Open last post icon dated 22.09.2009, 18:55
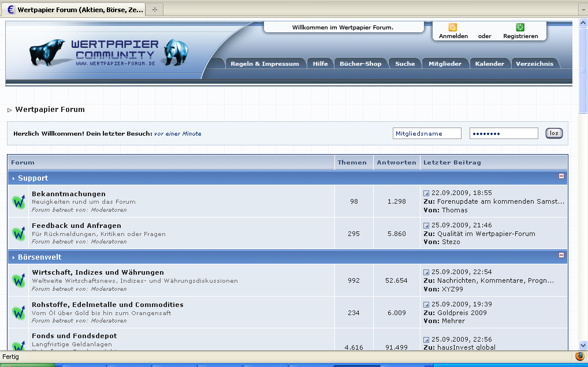Viewport: 588px width, 367px height. click(426, 193)
